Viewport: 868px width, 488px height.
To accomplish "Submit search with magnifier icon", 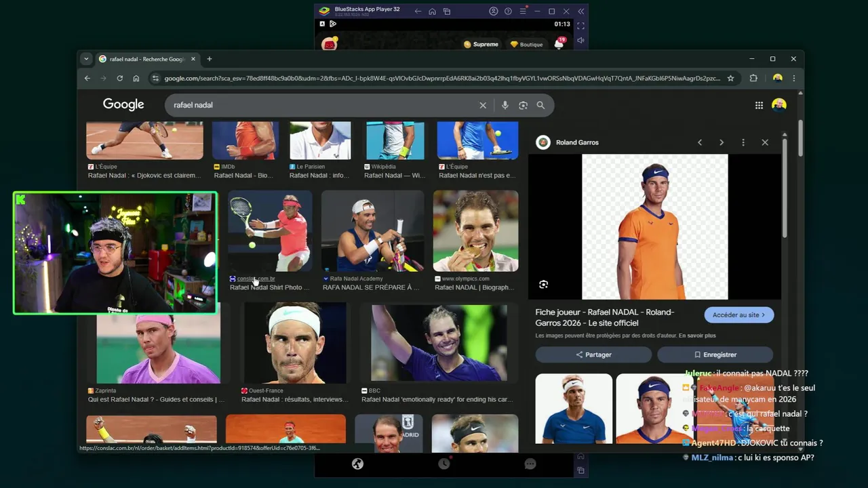I will pyautogui.click(x=540, y=105).
